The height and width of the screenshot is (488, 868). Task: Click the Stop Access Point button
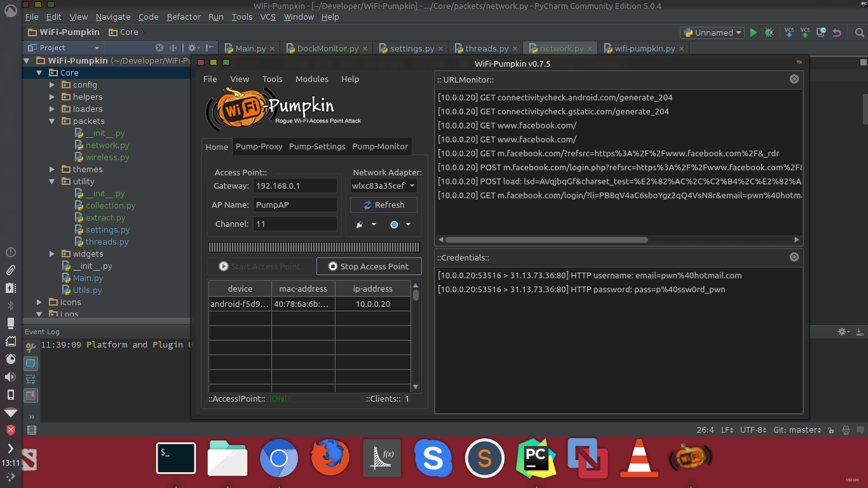(x=369, y=267)
